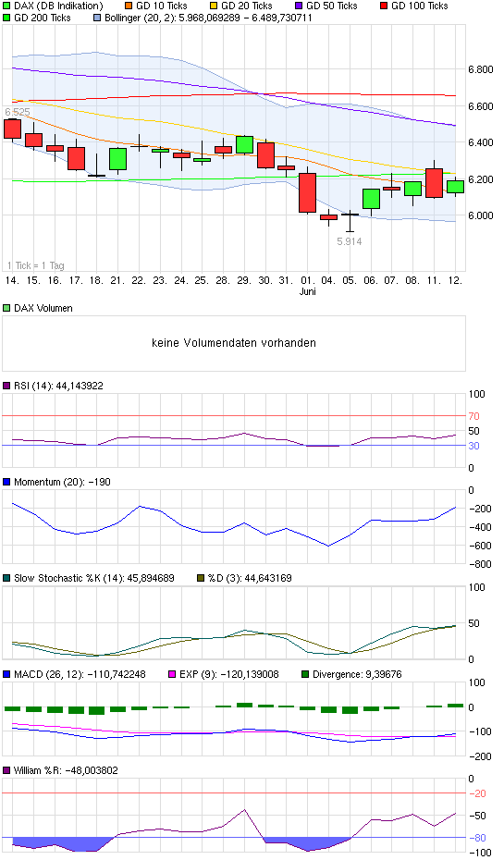This screenshot has height=860, width=504.
Task: Click the '12.' date axis label
Action: 455,280
